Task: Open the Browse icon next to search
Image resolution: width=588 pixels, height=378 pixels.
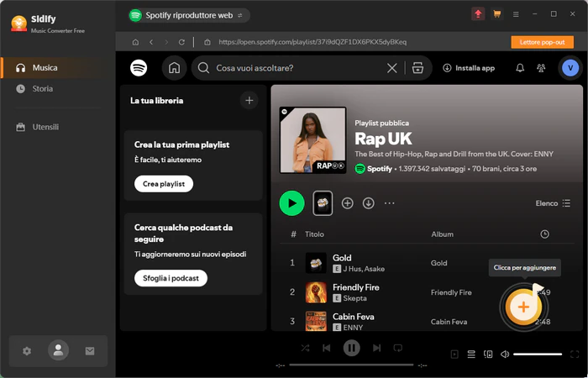Action: [x=417, y=68]
